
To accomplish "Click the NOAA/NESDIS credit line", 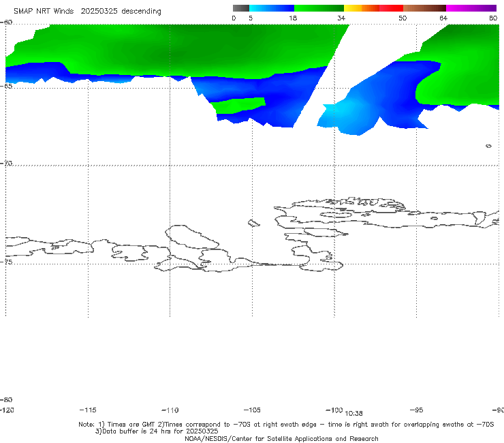I will point(281,438).
